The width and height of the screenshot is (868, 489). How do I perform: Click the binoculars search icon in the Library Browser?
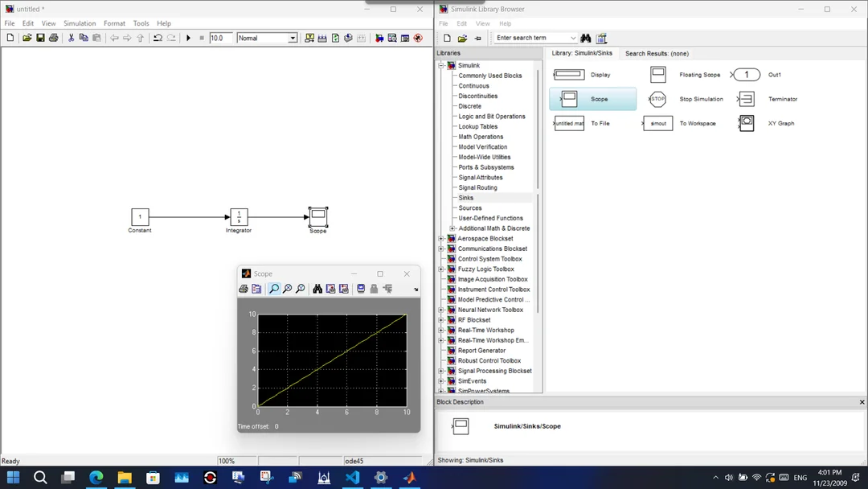click(586, 38)
